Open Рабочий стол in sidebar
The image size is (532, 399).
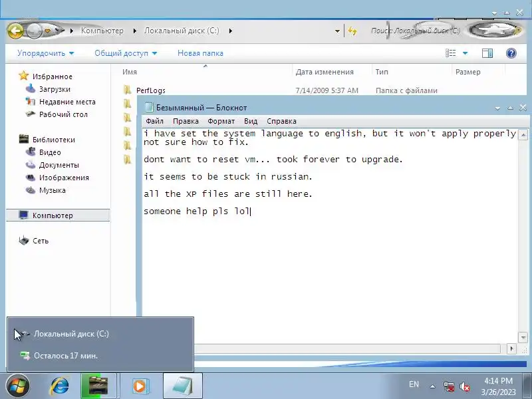[x=63, y=114]
